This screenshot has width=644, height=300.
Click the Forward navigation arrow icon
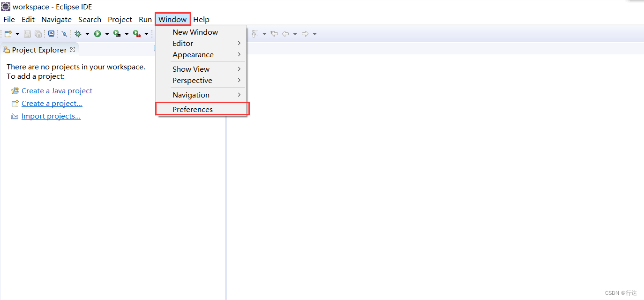(305, 34)
